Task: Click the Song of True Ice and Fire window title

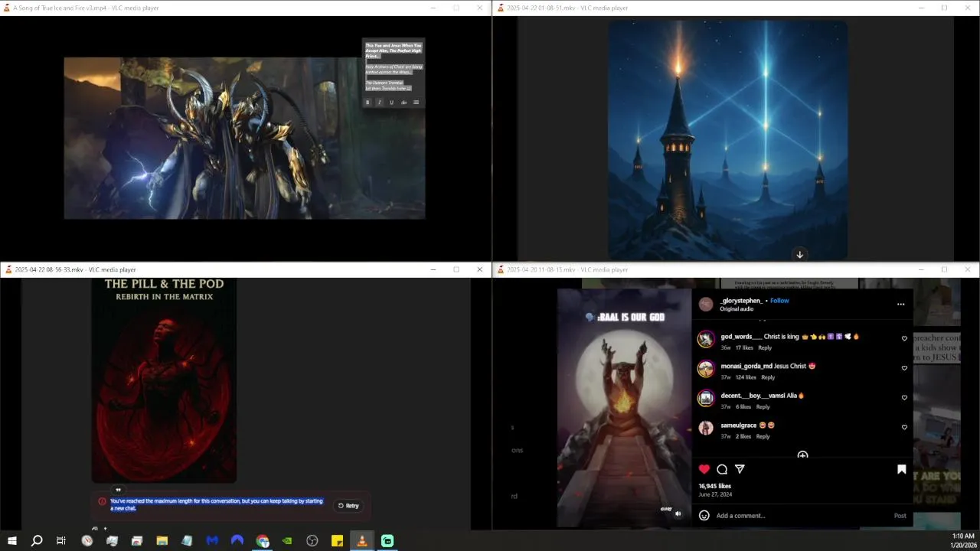Action: [x=86, y=8]
